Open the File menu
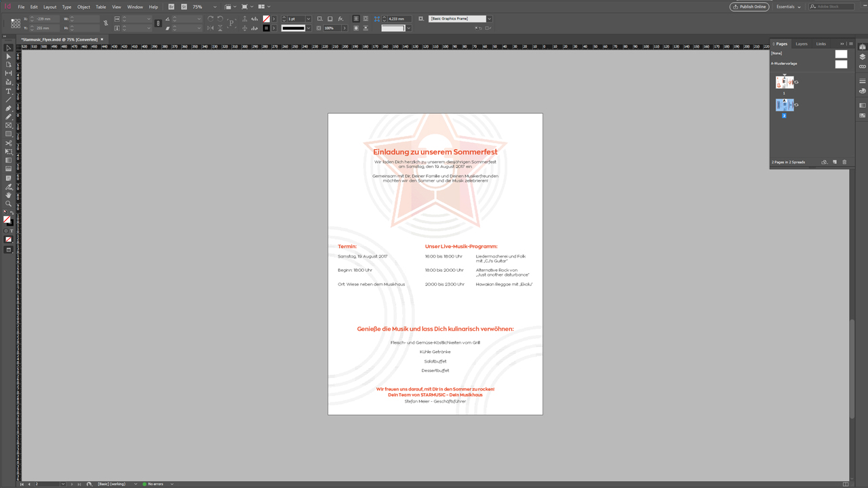The height and width of the screenshot is (488, 868). click(21, 7)
